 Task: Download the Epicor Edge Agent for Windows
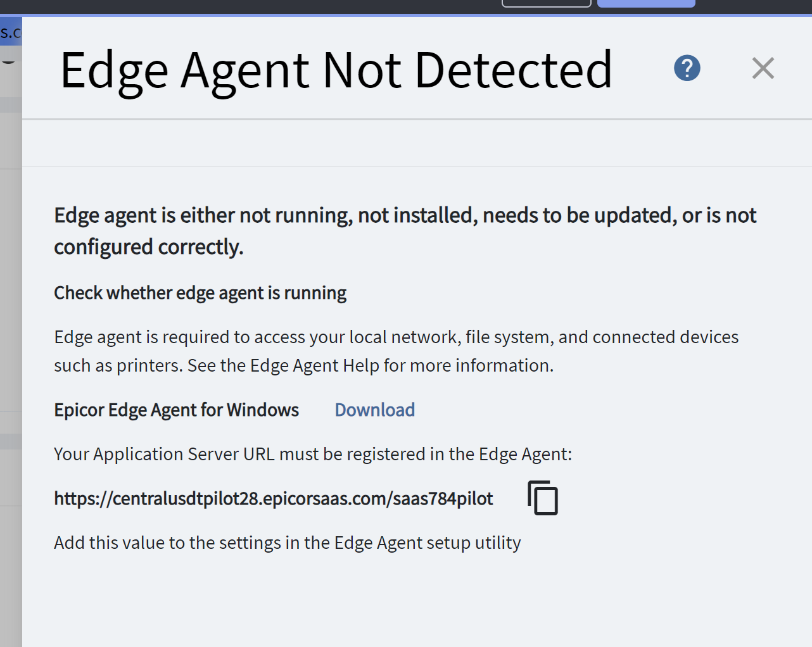pos(374,410)
